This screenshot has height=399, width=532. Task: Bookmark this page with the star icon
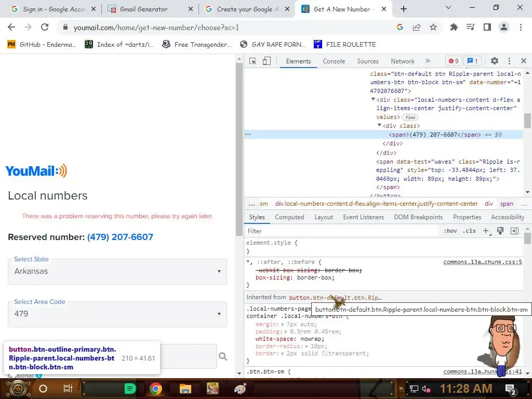433,27
